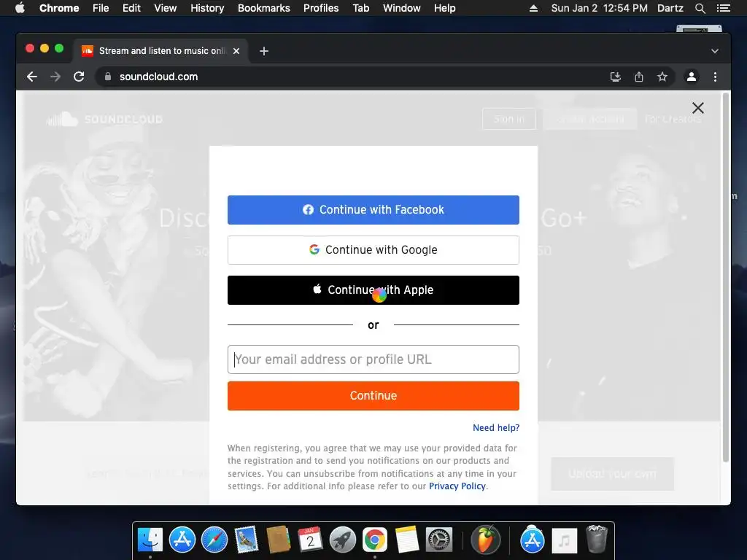Focus the email address or profile URL field
Screen dimensions: 747x560
point(373,359)
